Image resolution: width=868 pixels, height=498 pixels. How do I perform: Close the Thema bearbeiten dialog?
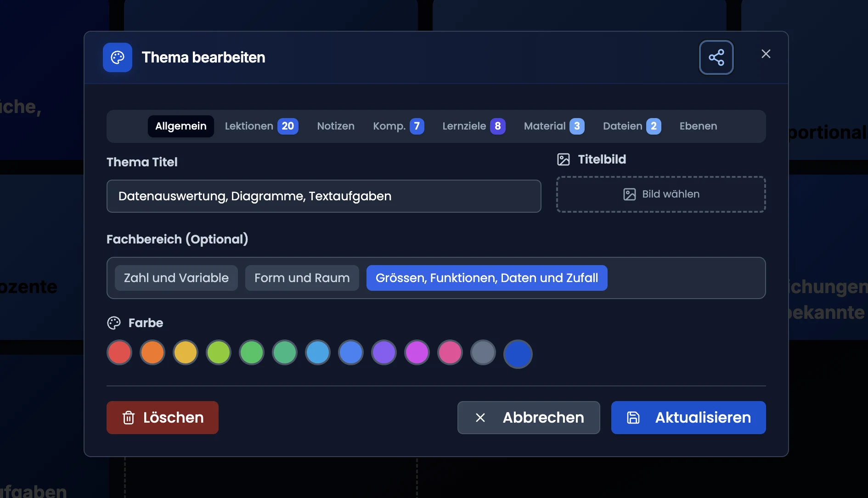click(x=766, y=54)
